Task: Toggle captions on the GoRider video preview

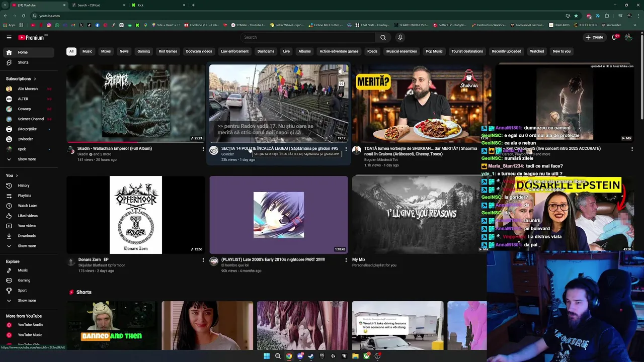Action: tap(341, 84)
